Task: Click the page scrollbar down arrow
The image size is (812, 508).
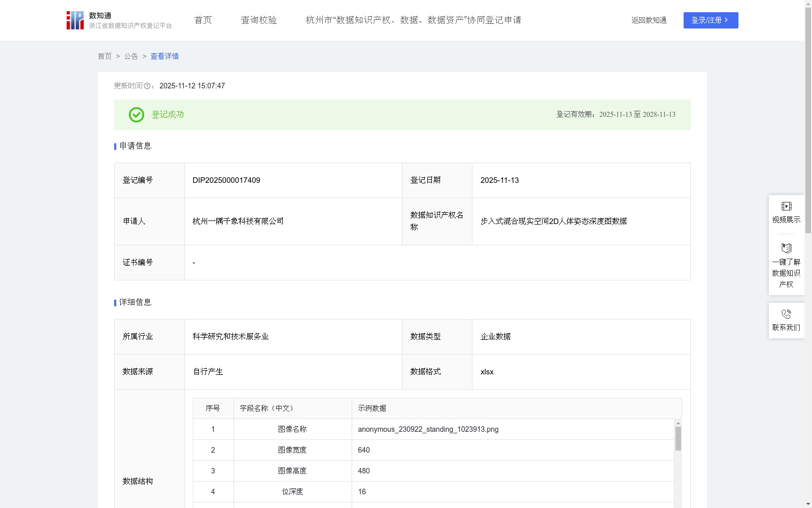Action: point(808,504)
